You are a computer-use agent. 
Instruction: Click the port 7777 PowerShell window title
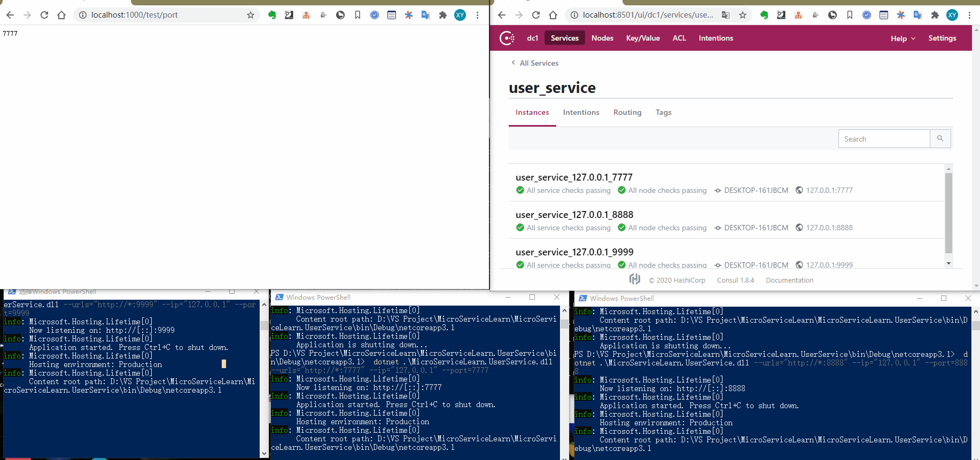pos(318,298)
